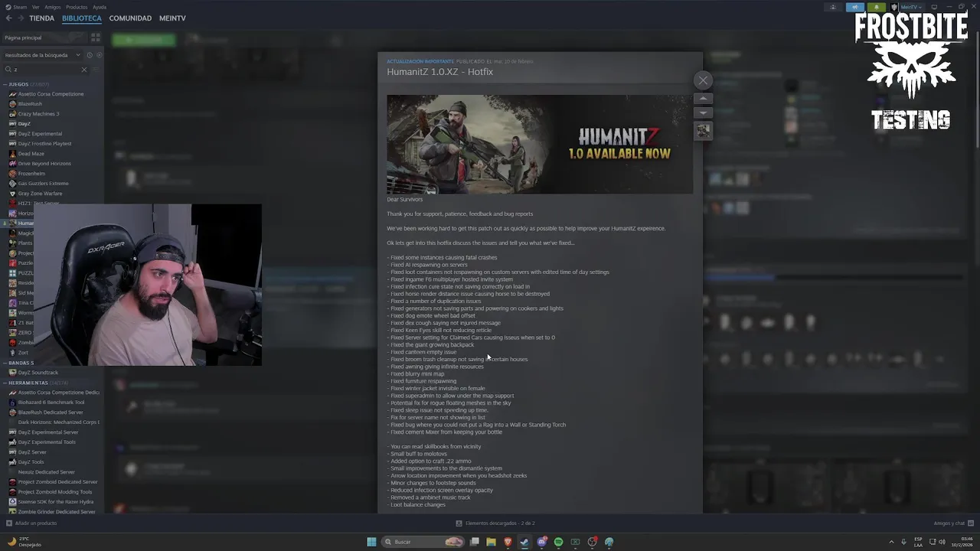980x551 pixels.
Task: Select Drive Beyond Horizons
Action: tap(44, 164)
